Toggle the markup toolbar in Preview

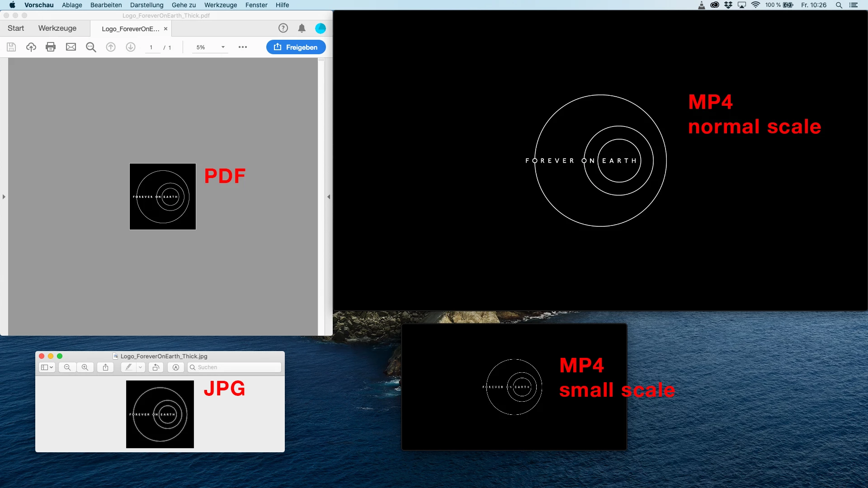pos(176,367)
